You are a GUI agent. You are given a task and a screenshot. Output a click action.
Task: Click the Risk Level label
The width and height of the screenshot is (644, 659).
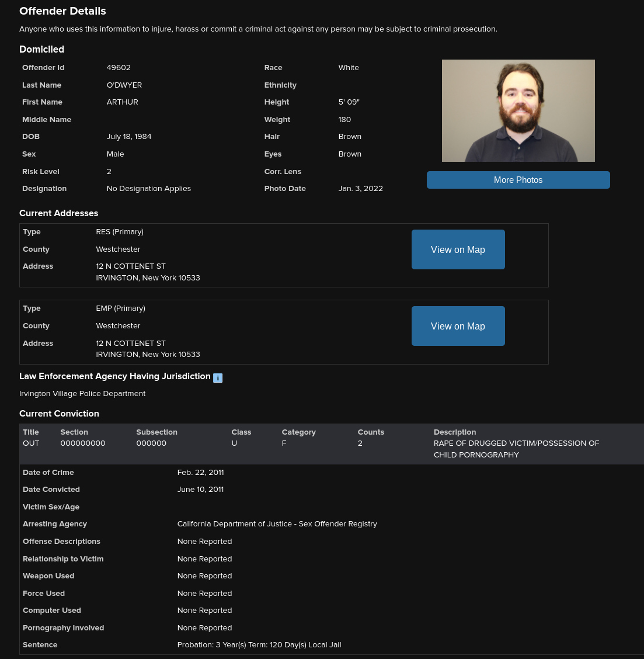pos(41,172)
